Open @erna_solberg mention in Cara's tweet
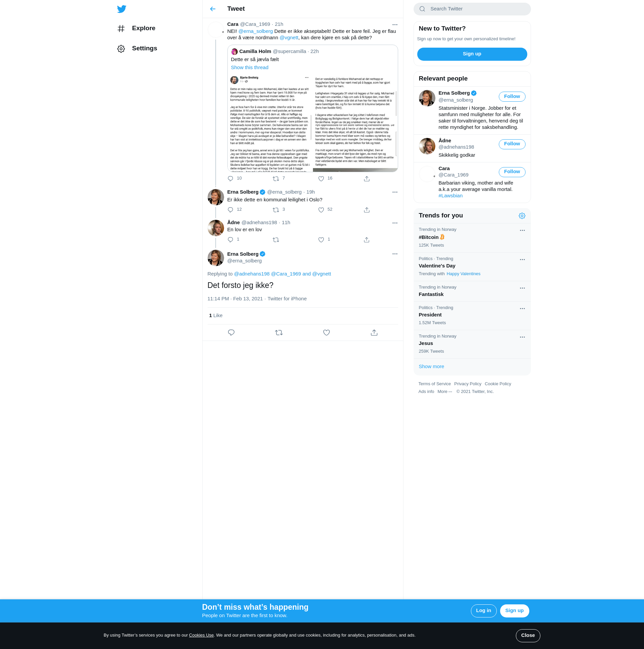This screenshot has height=649, width=644. tap(256, 31)
